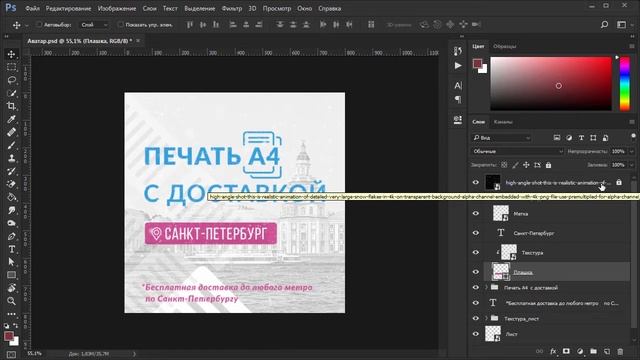Open the layer styles fx menu
Screen dimensions: 640x360
point(553,351)
